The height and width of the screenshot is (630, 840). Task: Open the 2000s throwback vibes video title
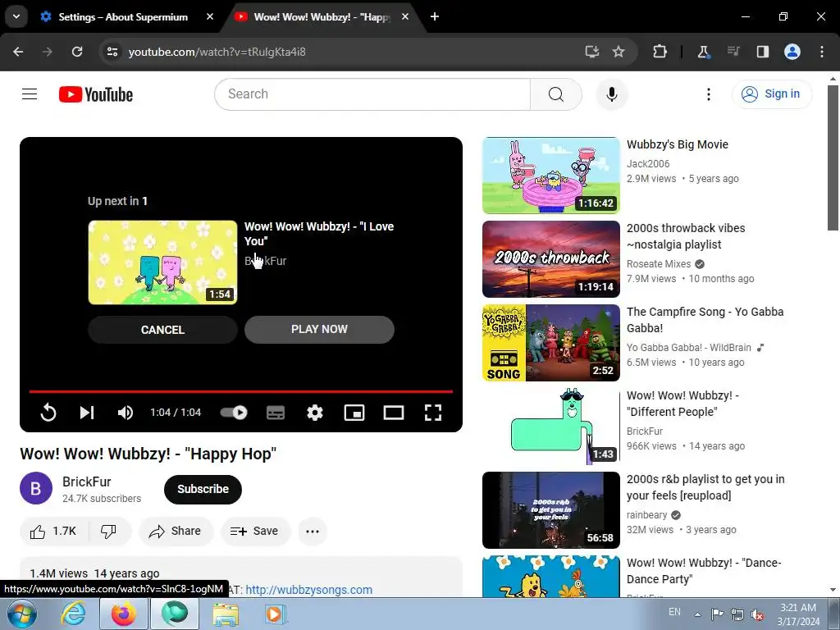pos(686,236)
